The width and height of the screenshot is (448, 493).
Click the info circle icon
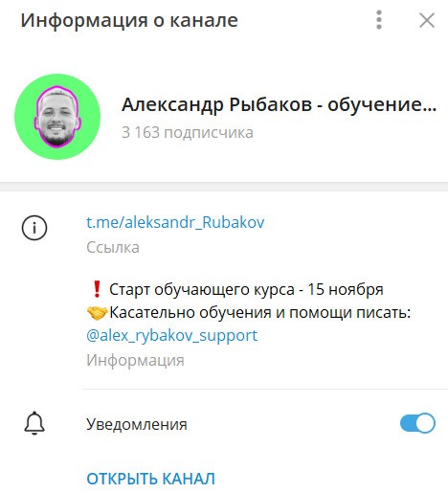(x=34, y=228)
